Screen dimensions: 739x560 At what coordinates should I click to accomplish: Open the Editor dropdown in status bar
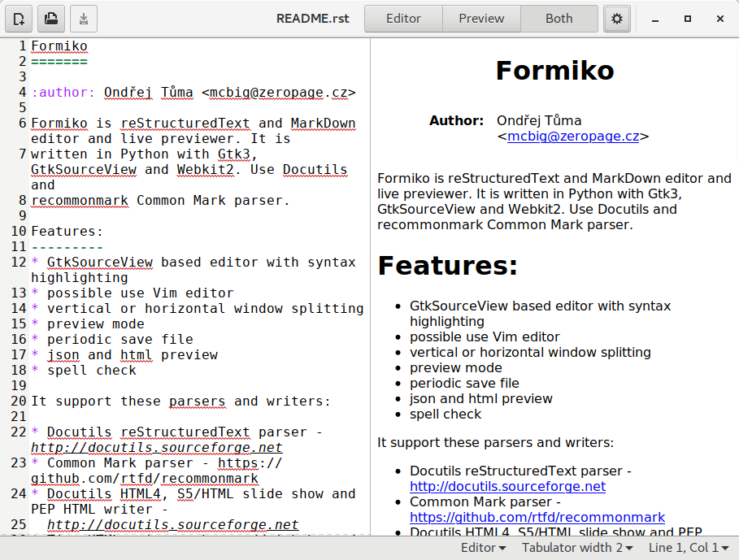tap(483, 548)
